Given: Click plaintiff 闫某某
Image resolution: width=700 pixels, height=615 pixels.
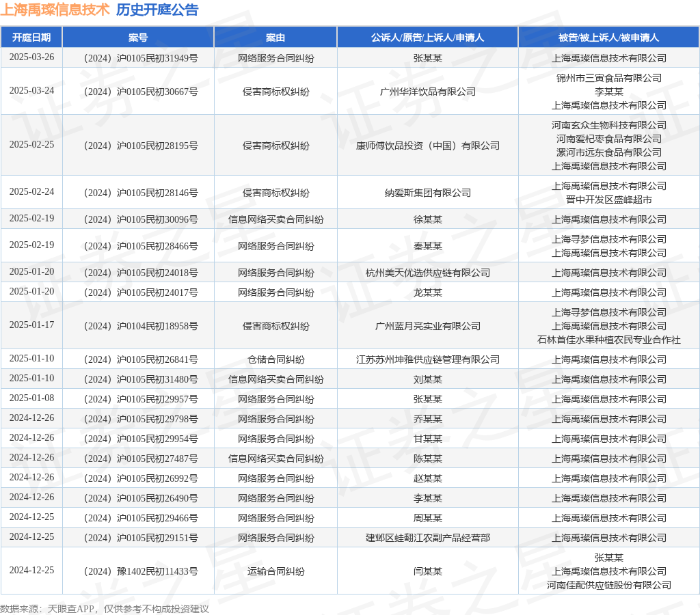Looking at the screenshot, I should click(428, 571).
